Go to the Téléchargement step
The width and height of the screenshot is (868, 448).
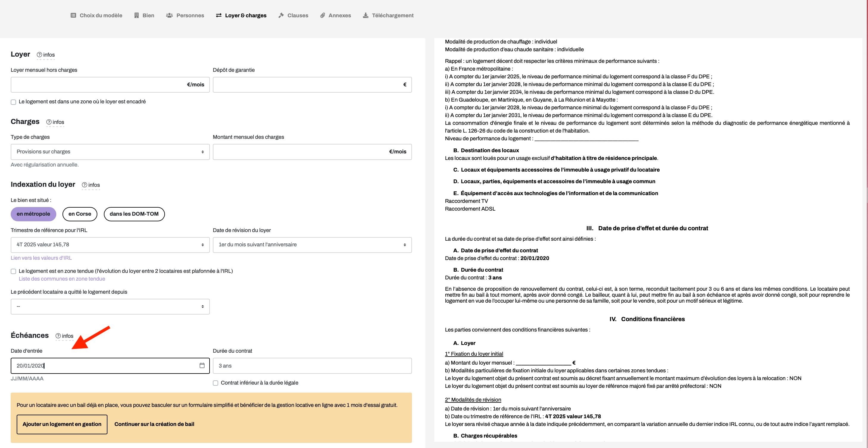(x=388, y=15)
